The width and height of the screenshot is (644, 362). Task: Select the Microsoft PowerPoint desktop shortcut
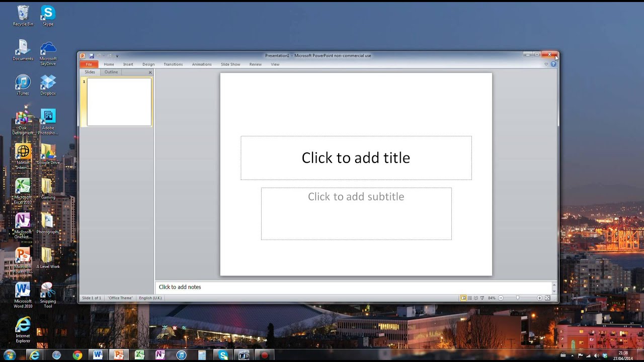coord(23,261)
